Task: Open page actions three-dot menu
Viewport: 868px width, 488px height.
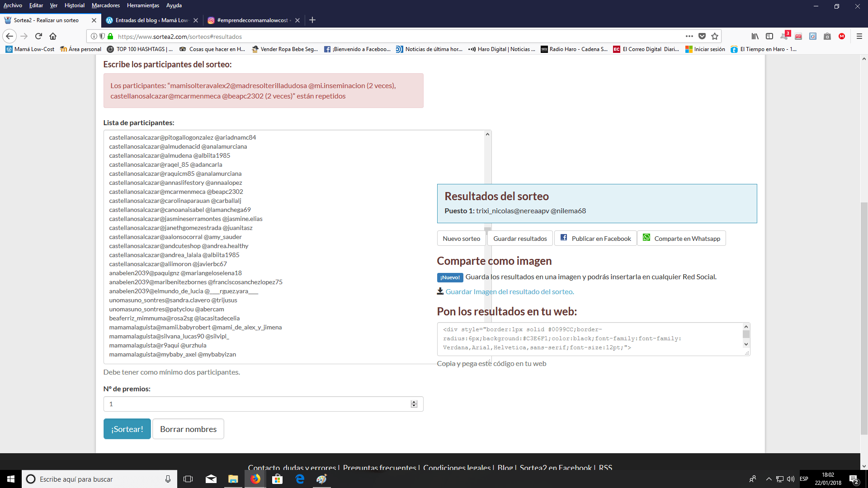Action: point(689,36)
